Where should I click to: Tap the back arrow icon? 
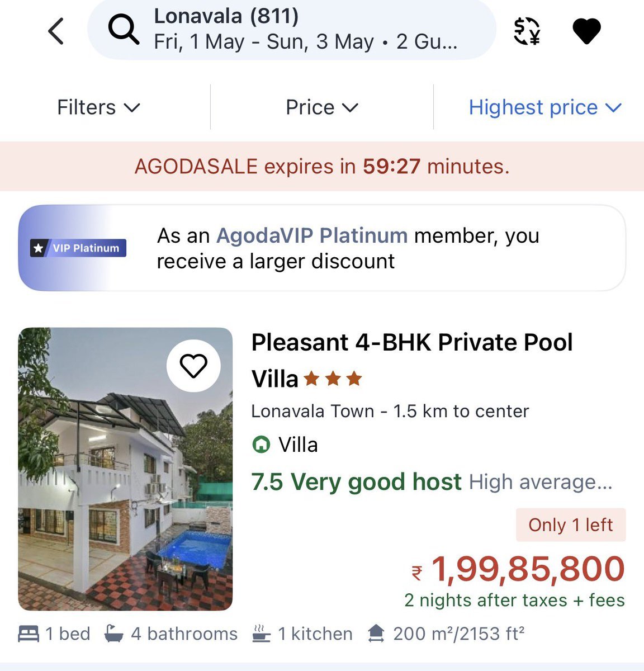tap(56, 31)
